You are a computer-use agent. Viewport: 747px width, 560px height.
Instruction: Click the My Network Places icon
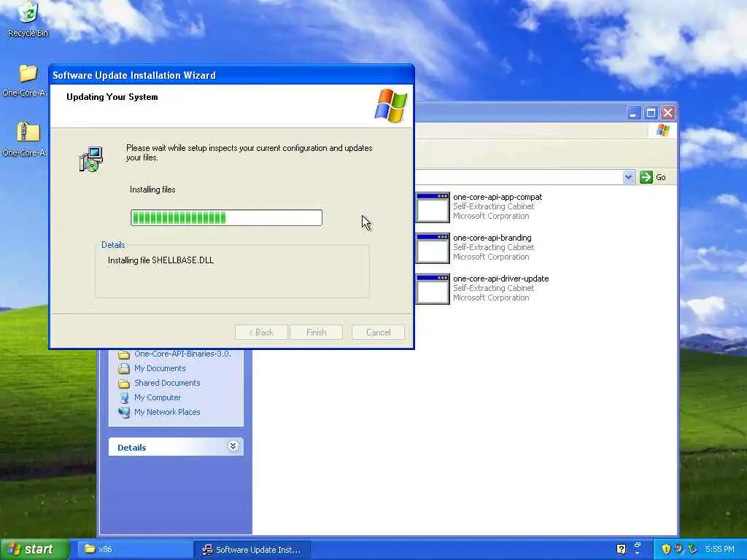click(x=124, y=413)
